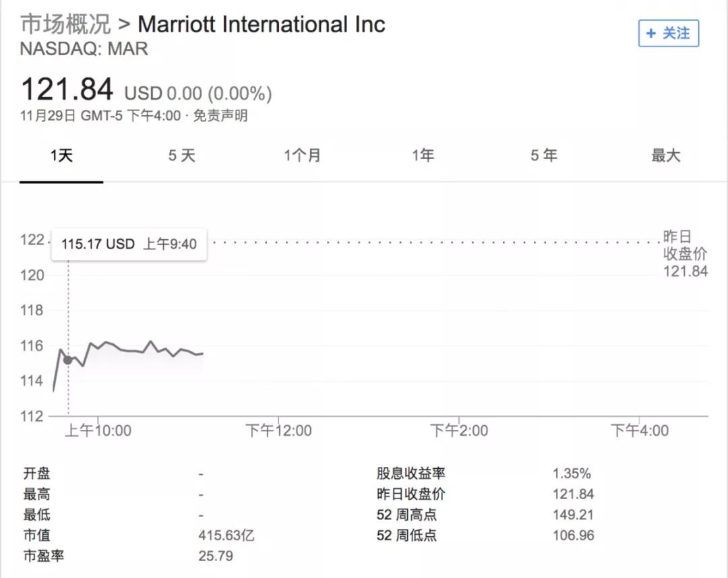
Task: Click the 下午12:00 axis label
Action: [x=278, y=430]
